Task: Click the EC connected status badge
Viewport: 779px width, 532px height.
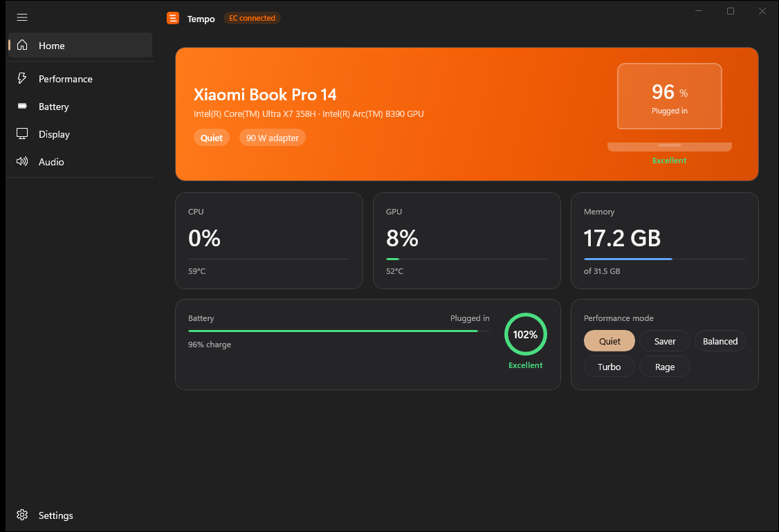Action: click(252, 19)
